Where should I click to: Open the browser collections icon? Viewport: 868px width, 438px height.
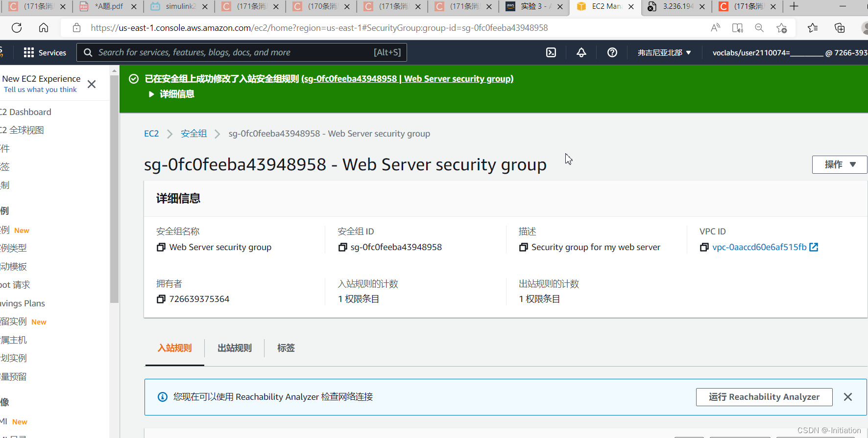tap(840, 28)
